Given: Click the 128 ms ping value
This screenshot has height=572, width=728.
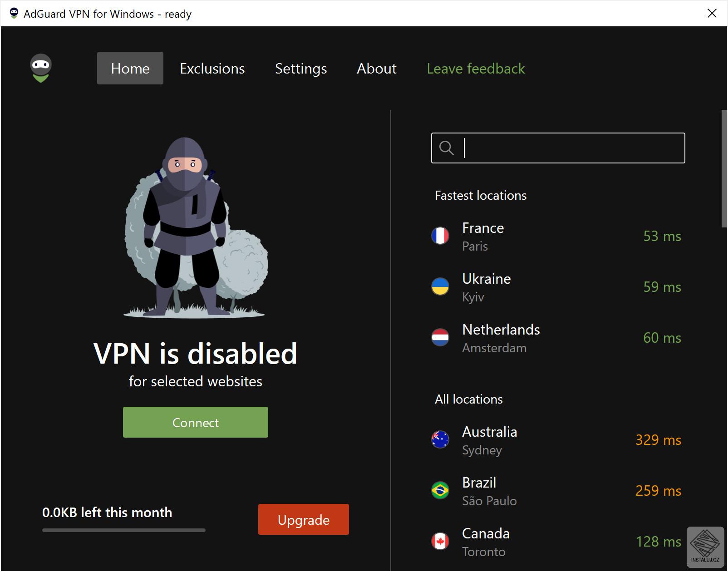Looking at the screenshot, I should tap(659, 542).
